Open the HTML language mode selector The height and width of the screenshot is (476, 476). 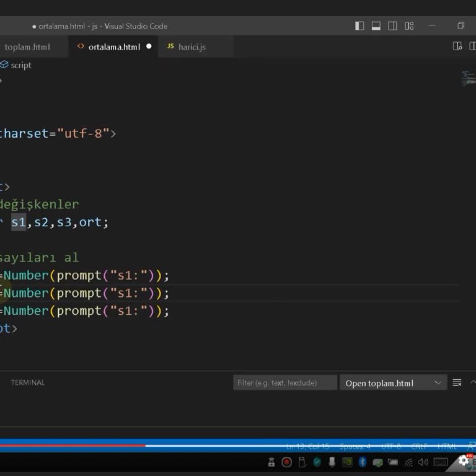(447, 446)
